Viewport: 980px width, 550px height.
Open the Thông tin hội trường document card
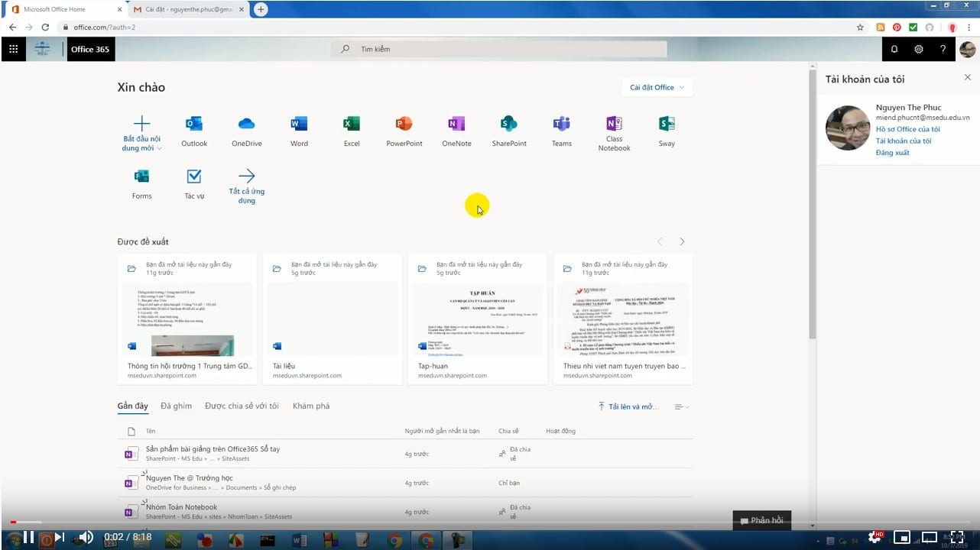186,319
